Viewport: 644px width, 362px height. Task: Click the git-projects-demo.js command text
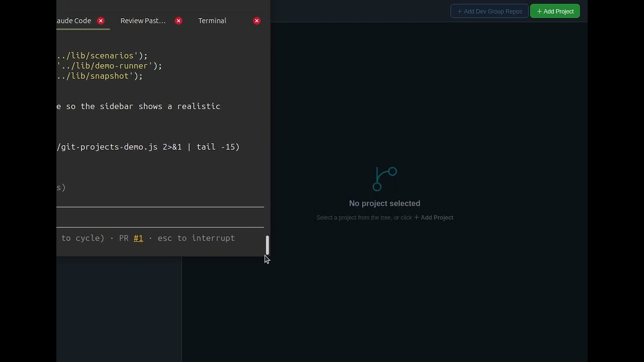click(148, 147)
